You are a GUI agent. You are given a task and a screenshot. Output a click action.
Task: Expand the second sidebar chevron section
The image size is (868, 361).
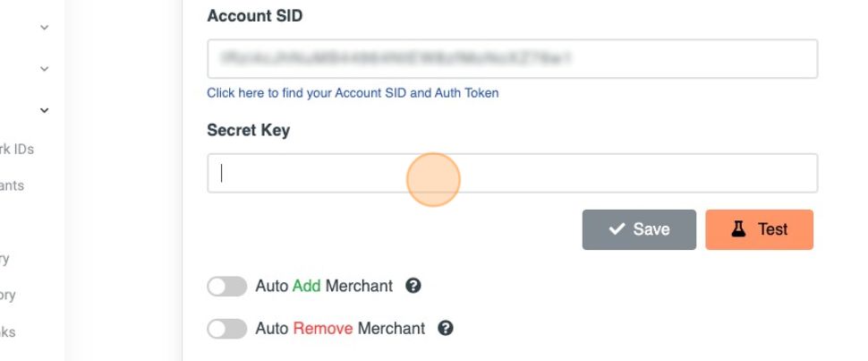[x=44, y=68]
